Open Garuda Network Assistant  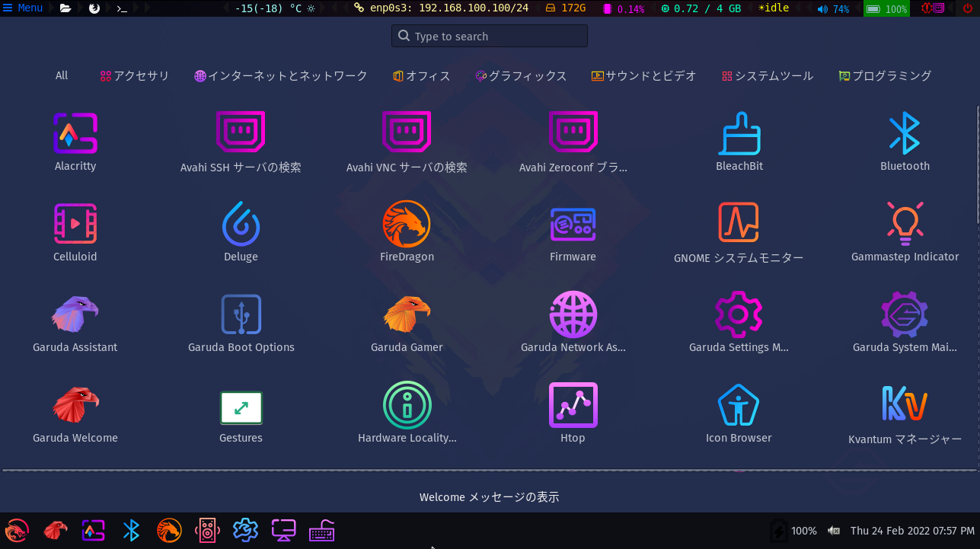(573, 323)
